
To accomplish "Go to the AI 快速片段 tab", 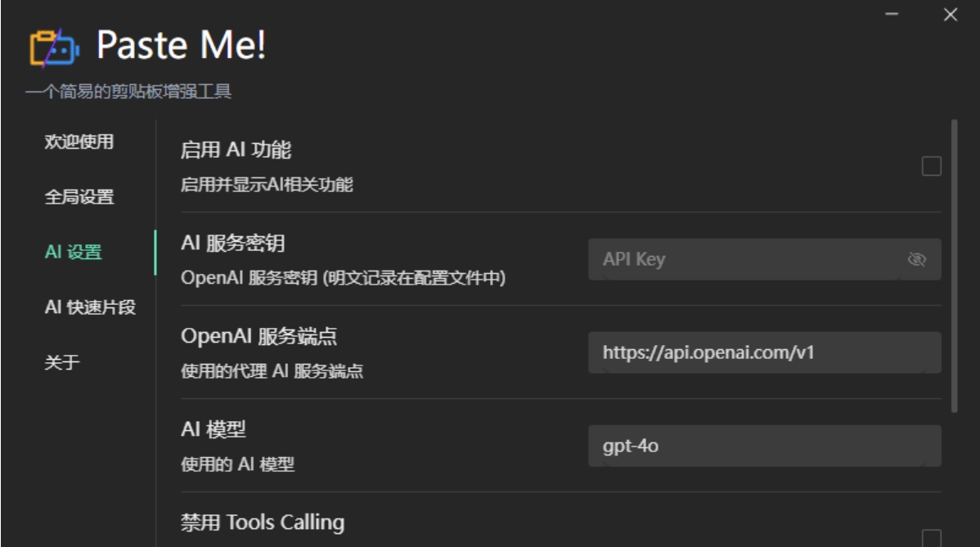I will click(x=90, y=308).
